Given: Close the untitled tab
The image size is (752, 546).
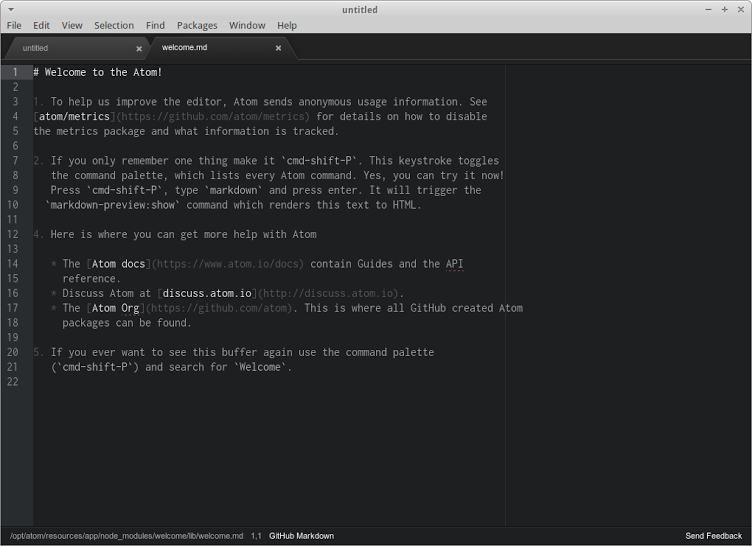Looking at the screenshot, I should (x=139, y=48).
